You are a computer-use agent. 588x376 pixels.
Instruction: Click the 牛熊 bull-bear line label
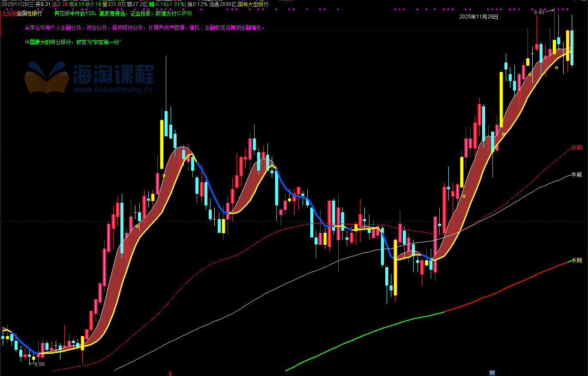(x=576, y=175)
